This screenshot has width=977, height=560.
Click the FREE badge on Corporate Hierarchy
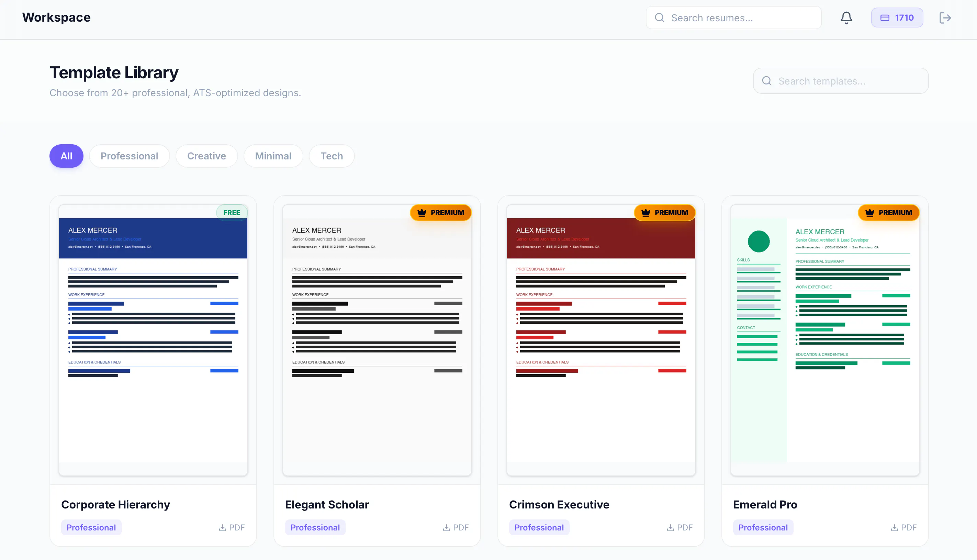[232, 213]
